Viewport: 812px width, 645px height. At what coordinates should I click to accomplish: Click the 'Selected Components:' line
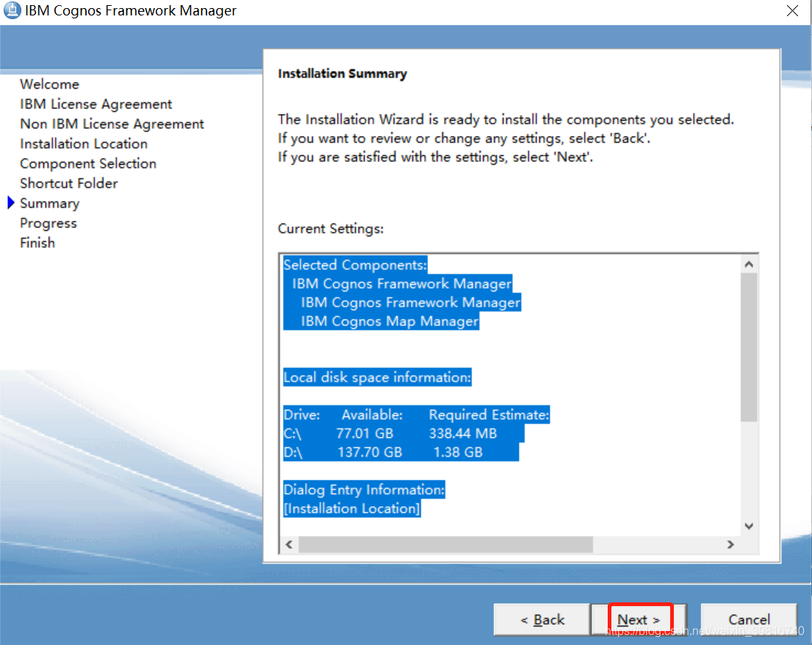click(x=355, y=265)
